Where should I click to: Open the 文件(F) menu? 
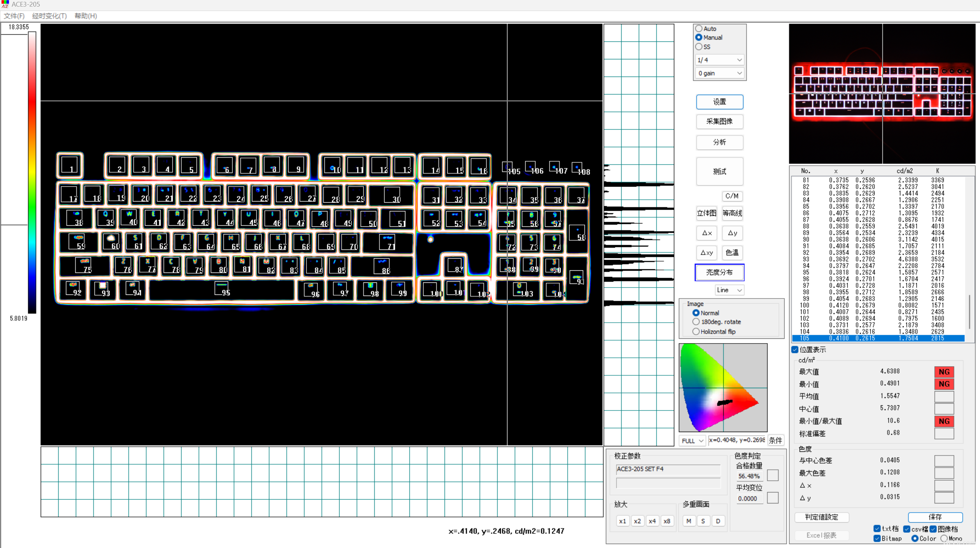[14, 16]
